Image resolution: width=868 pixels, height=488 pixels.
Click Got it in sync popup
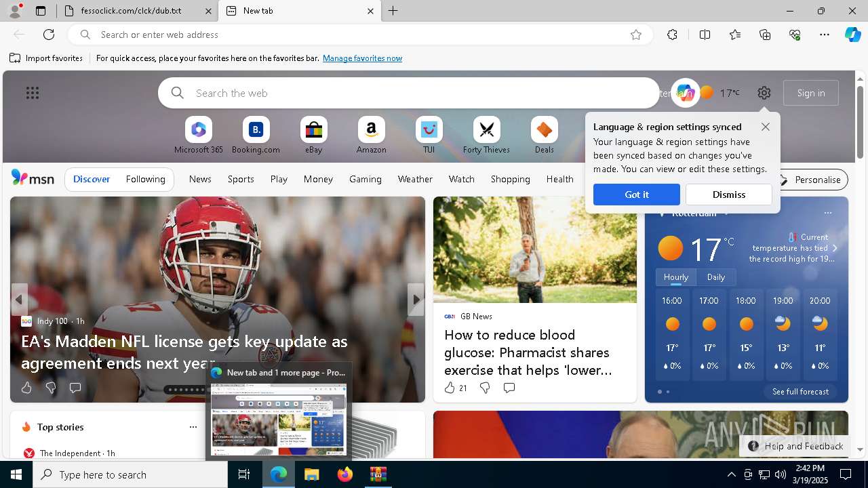(636, 195)
